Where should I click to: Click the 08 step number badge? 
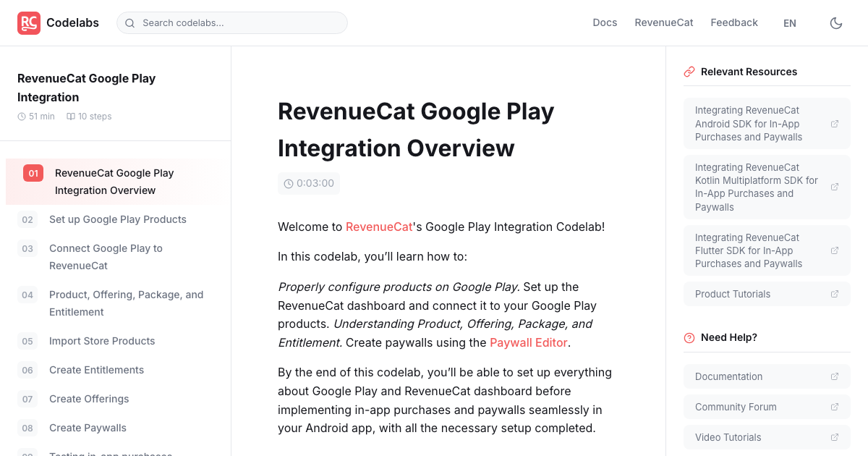(27, 428)
